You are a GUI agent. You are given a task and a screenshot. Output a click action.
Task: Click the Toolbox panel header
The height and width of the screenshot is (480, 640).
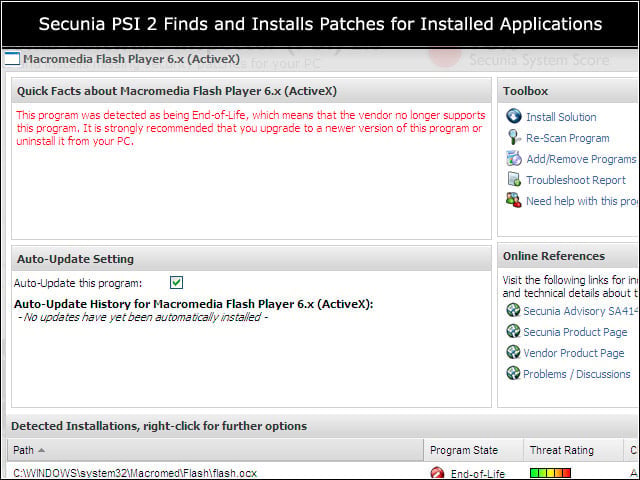(x=568, y=91)
